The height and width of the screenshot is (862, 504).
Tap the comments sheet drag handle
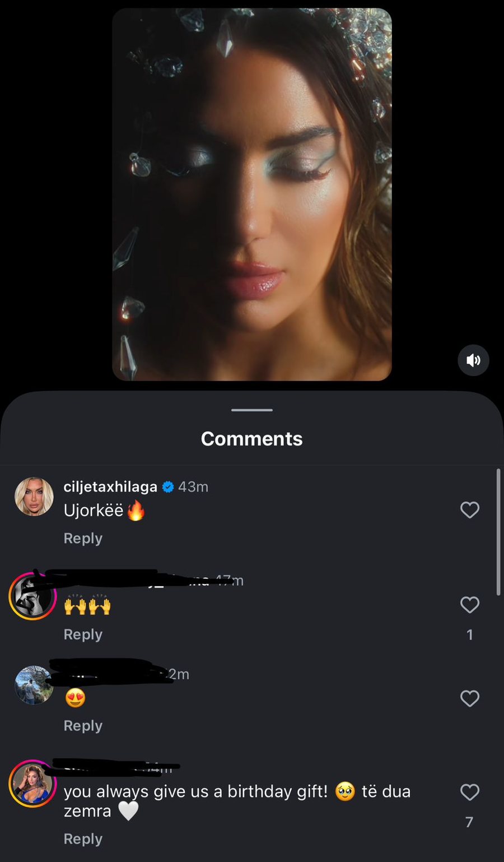pyautogui.click(x=252, y=410)
